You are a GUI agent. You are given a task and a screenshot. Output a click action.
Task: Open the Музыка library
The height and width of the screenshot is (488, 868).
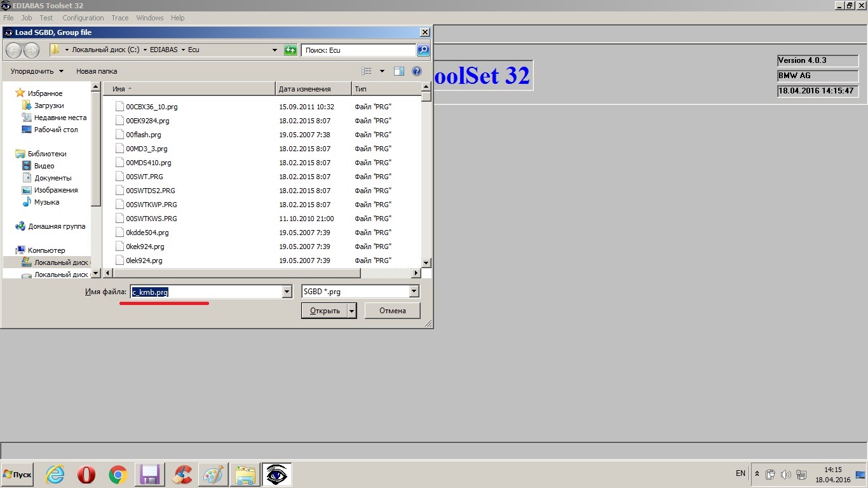pyautogui.click(x=40, y=202)
